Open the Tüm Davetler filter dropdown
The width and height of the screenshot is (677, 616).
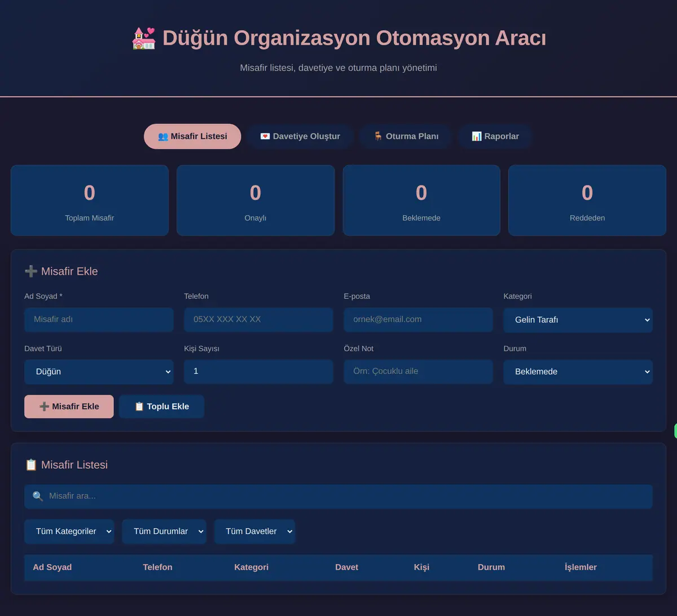coord(254,531)
